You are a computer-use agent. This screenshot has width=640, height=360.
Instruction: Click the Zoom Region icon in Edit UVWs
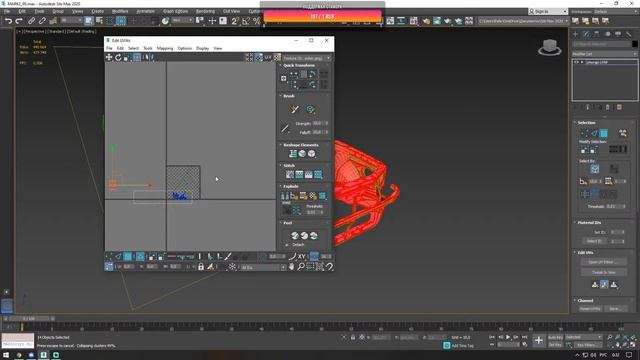tap(310, 267)
